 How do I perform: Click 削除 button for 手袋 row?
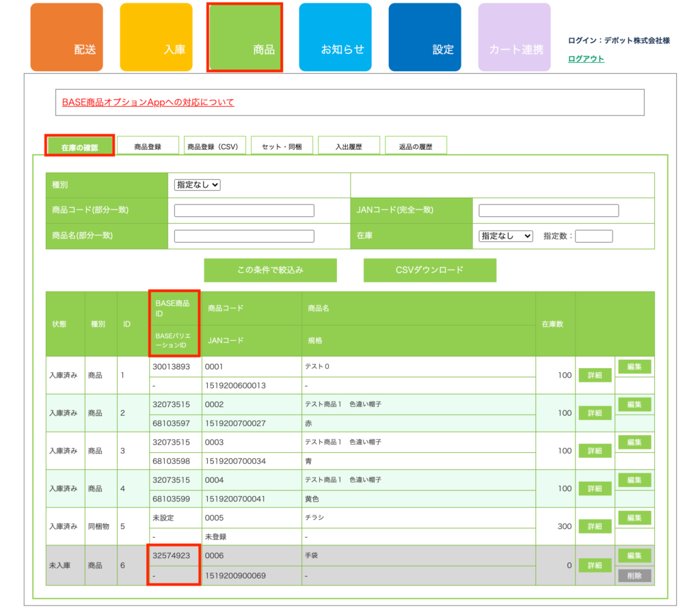pyautogui.click(x=634, y=576)
